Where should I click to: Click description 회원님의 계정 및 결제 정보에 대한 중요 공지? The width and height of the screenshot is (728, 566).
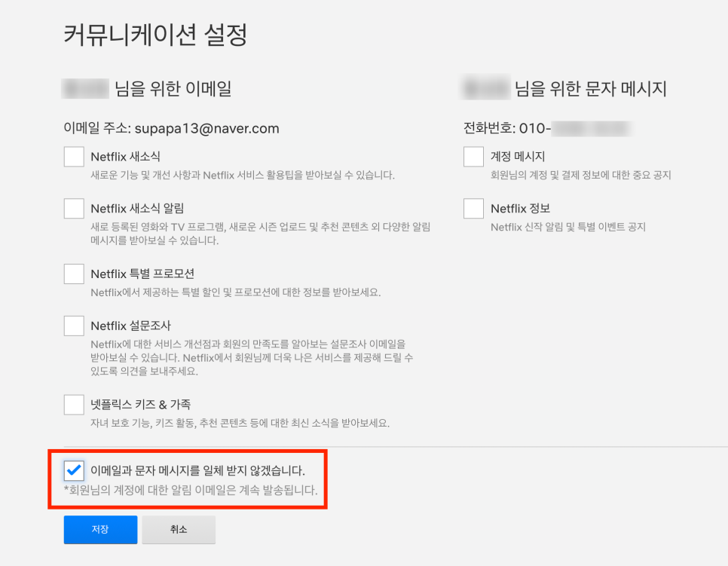(x=581, y=175)
